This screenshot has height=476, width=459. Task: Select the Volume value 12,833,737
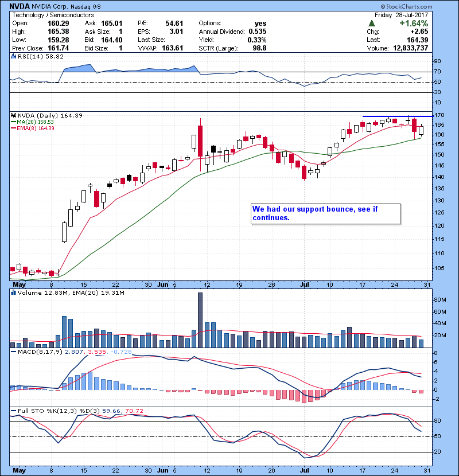pos(411,48)
